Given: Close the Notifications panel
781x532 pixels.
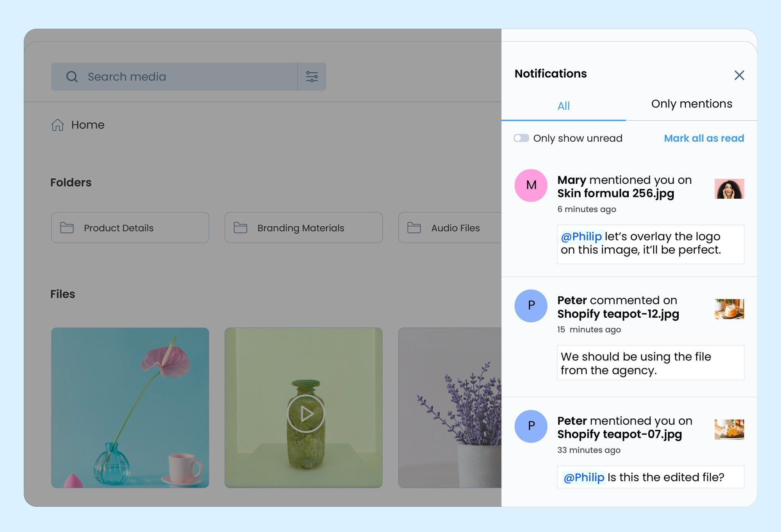Looking at the screenshot, I should (x=739, y=75).
